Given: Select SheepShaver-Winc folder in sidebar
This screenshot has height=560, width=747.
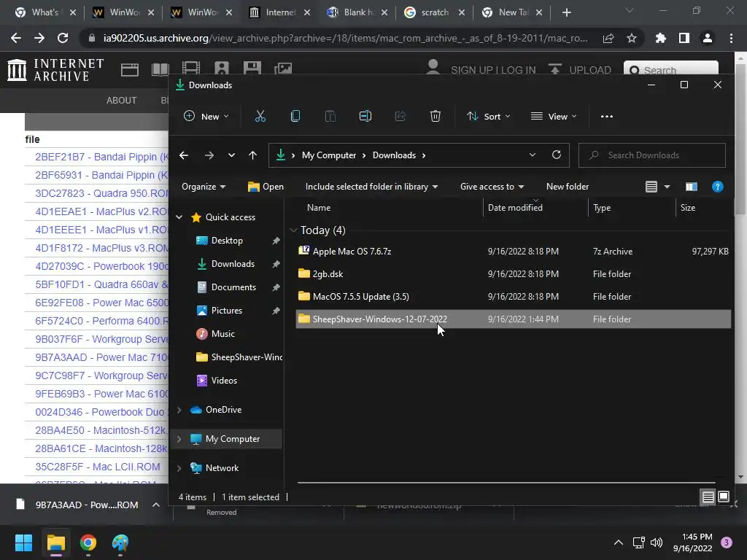Looking at the screenshot, I should 247,357.
